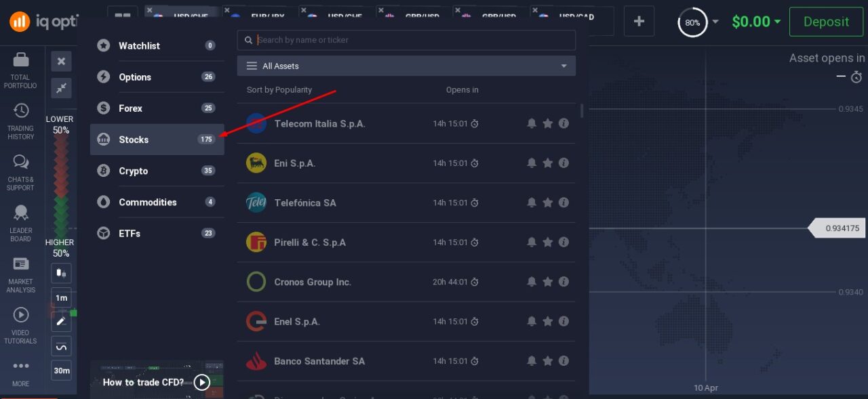
Task: Add a new asset tab with plus button
Action: (639, 22)
